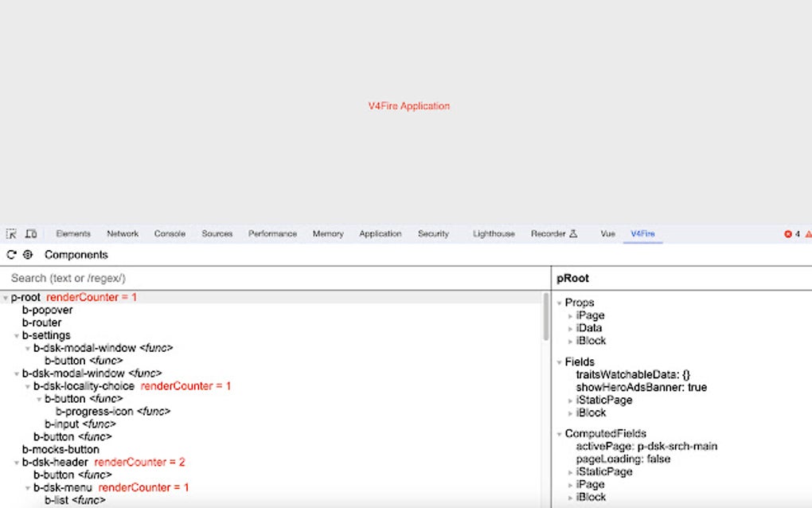Collapse the Fields section disclosure triangle

pyautogui.click(x=558, y=361)
